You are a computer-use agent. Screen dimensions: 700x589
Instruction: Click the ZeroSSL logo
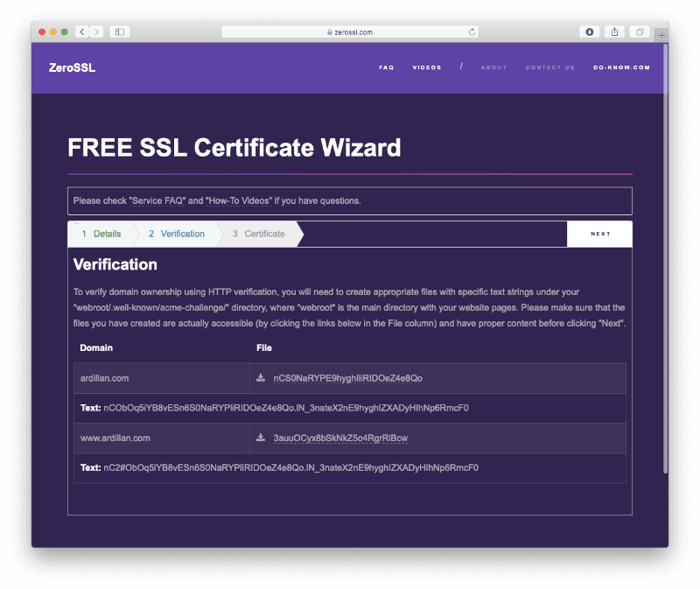click(73, 67)
